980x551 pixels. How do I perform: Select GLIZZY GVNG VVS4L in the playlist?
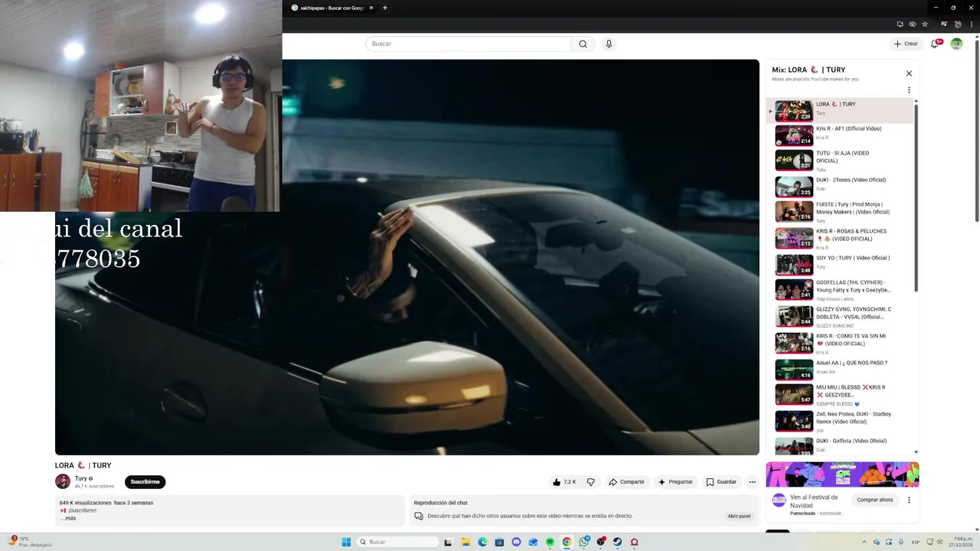point(841,317)
